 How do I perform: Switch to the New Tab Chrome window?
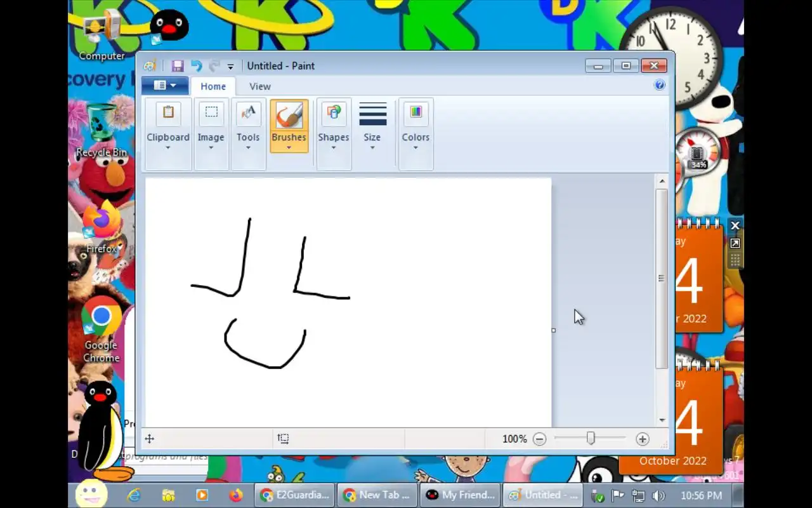pyautogui.click(x=377, y=495)
